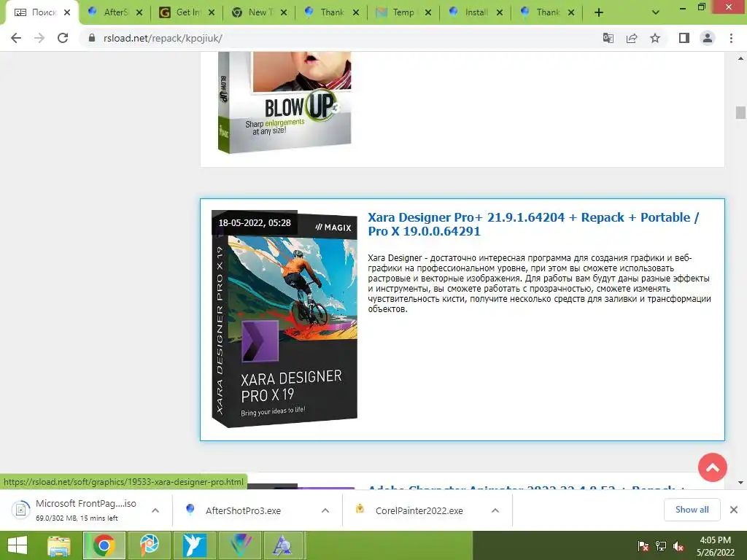Open a new browser tab
Image resolution: width=747 pixels, height=560 pixels.
(599, 13)
